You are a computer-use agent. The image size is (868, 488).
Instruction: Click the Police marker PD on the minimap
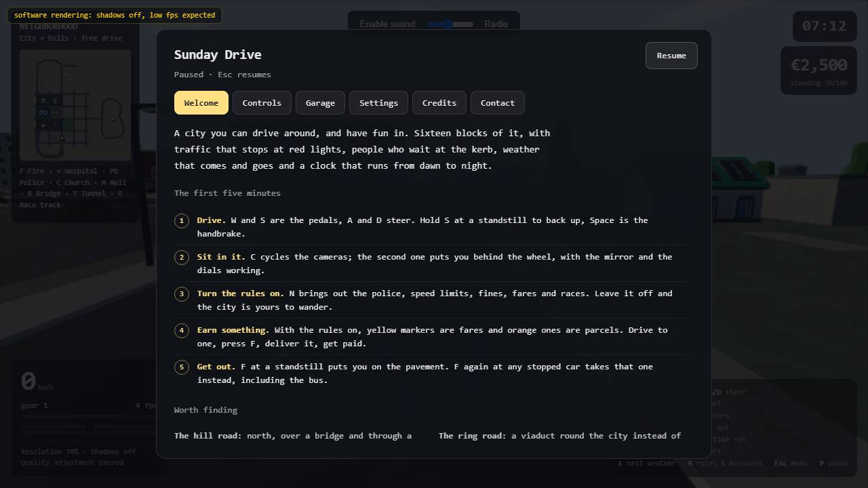pos(43,113)
